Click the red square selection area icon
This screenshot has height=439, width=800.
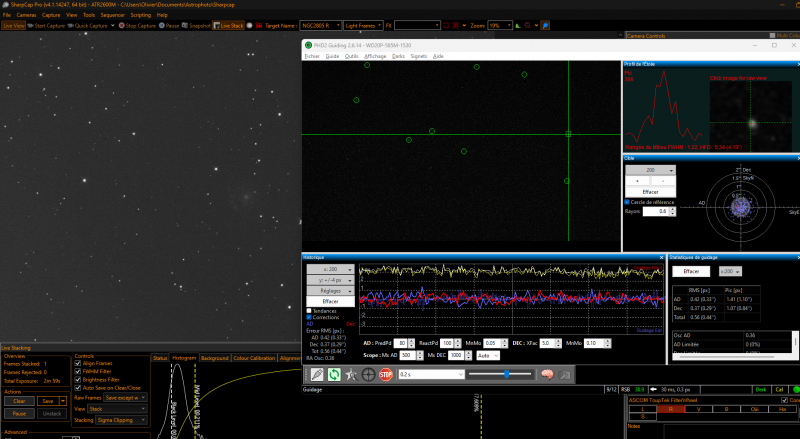(446, 26)
